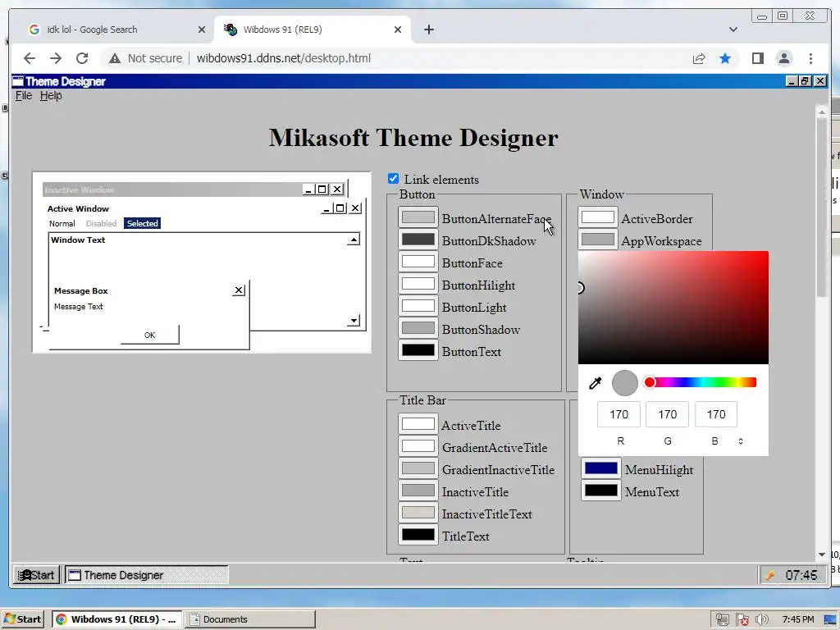Open the Help menu
The image size is (840, 630).
pos(51,95)
